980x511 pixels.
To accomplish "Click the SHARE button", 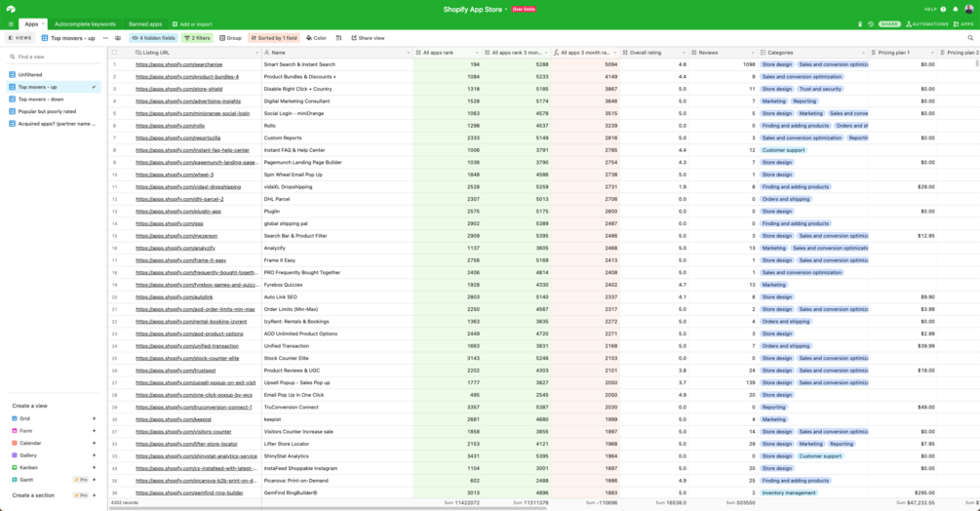I will point(889,24).
